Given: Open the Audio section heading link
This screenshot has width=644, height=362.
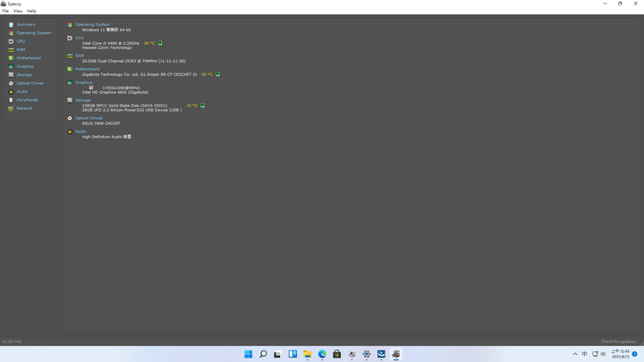Looking at the screenshot, I should pyautogui.click(x=80, y=131).
